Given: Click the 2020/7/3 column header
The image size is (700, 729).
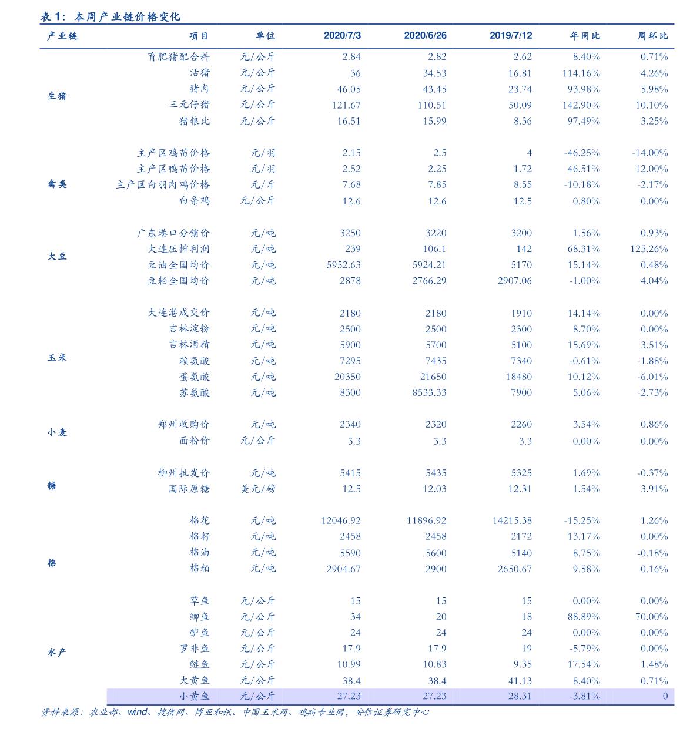Looking at the screenshot, I should [x=342, y=36].
